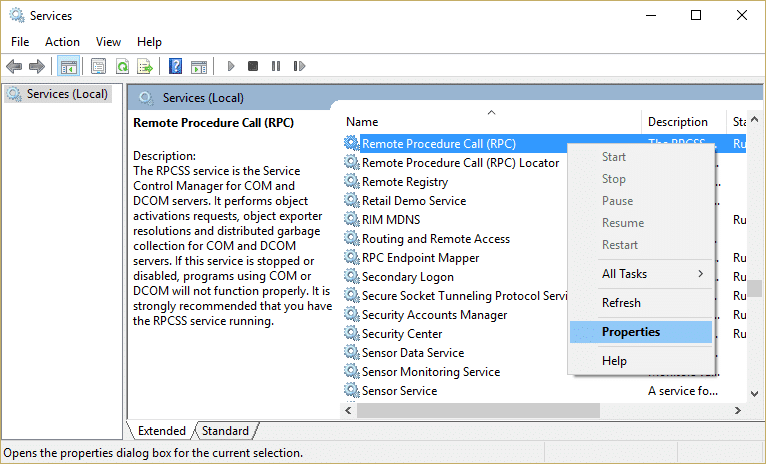Screen dimensions: 766x464
Task: Click the Properties toolbar icon
Action: (98, 66)
